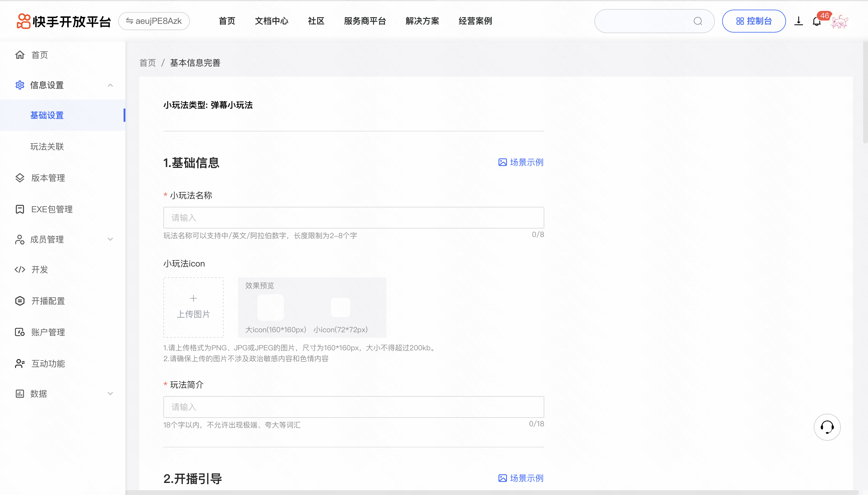Viewport: 868px width, 495px height.
Task: Select 玩法关联 submenu item
Action: tap(47, 147)
